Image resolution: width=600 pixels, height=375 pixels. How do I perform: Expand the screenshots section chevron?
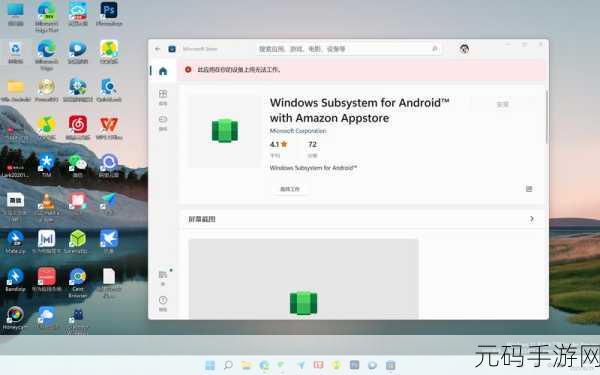pos(532,219)
